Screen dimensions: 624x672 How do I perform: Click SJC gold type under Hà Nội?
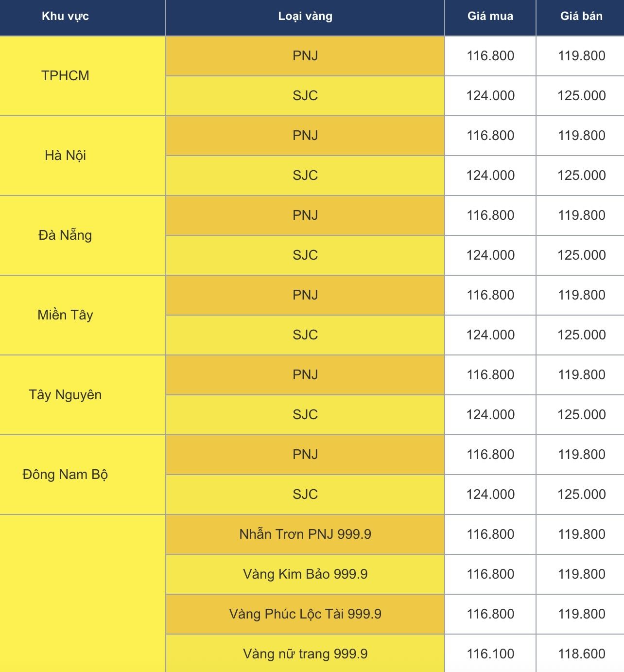[x=305, y=176]
